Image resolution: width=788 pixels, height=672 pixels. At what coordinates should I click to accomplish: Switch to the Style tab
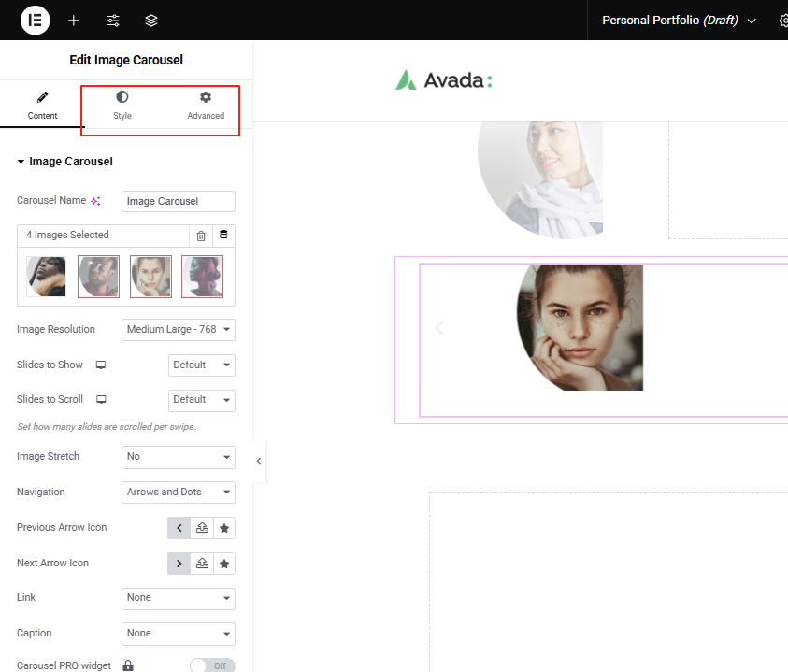(122, 106)
